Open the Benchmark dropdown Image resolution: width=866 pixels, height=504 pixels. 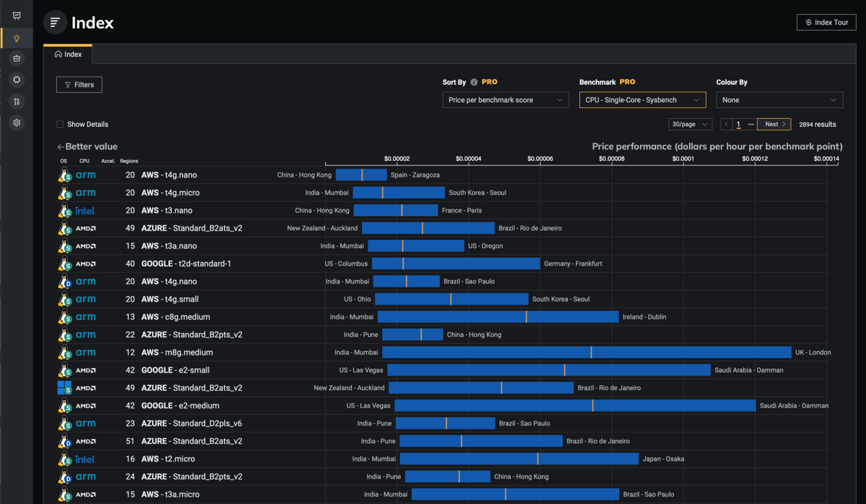pyautogui.click(x=643, y=100)
